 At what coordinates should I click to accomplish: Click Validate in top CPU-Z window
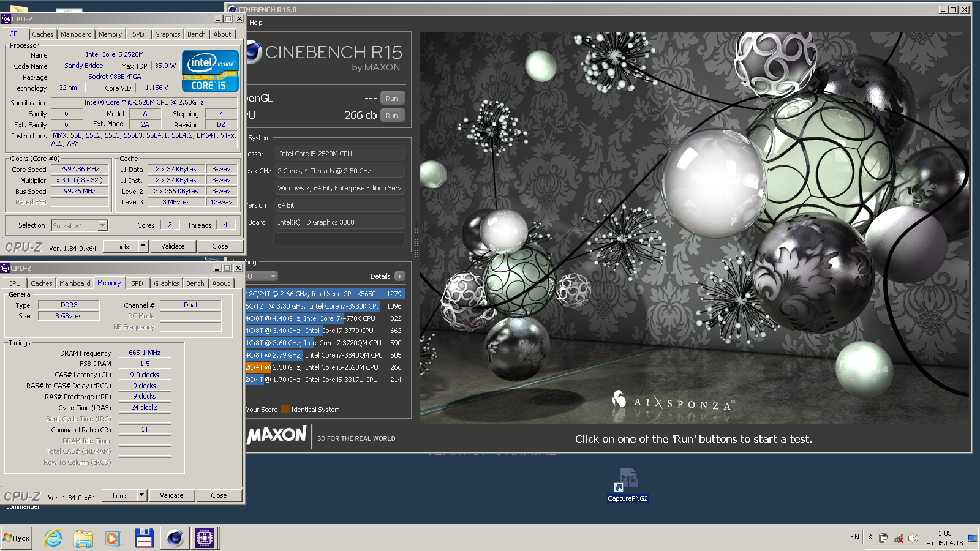[x=173, y=246]
